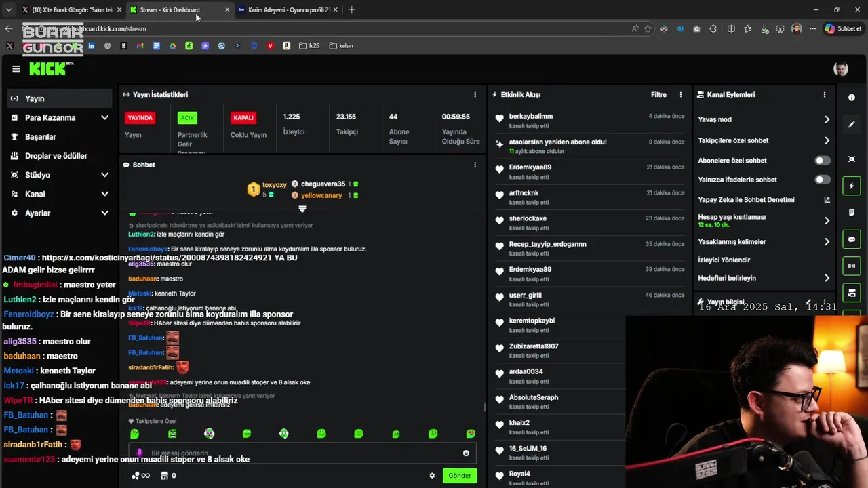This screenshot has width=868, height=488.
Task: Click the camera screenshot icon in browser toolbar
Action: (697, 28)
